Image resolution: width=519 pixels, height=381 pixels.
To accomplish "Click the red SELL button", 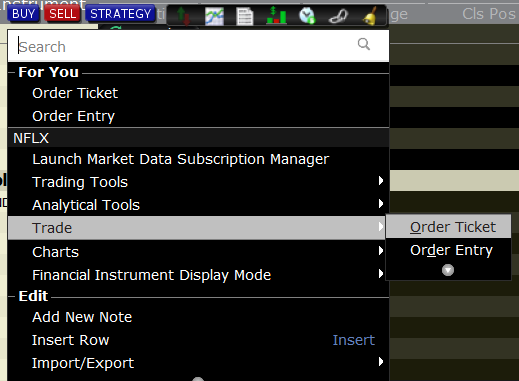I will click(x=62, y=14).
